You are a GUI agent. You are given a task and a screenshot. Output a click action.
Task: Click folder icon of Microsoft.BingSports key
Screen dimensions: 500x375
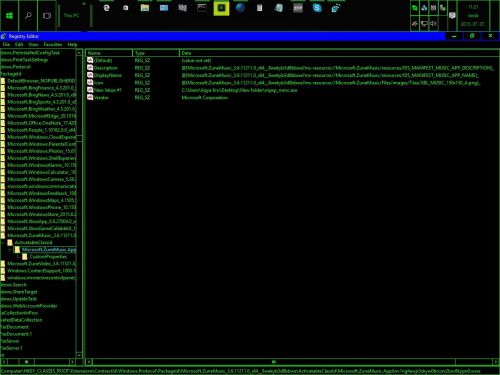click(x=3, y=102)
